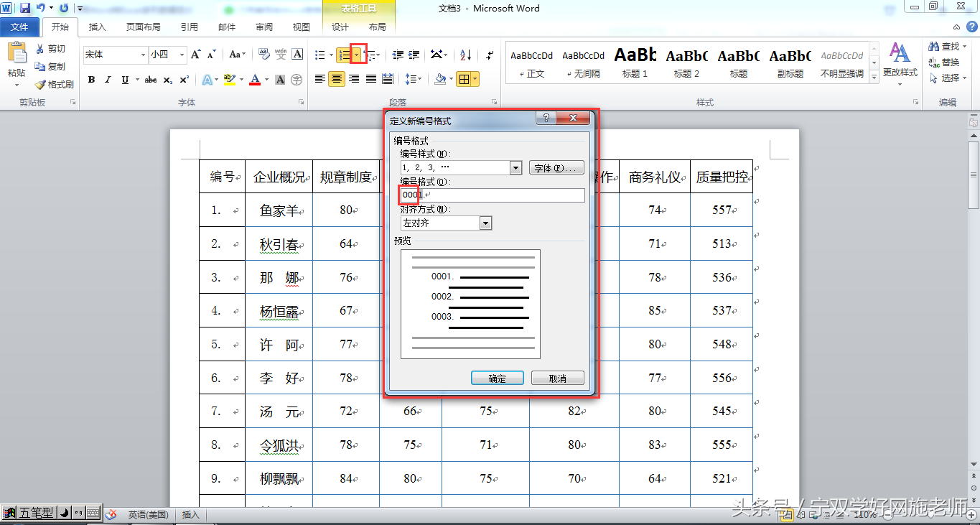Switch to the 插入 ribbon tab
The image size is (980, 525).
coord(97,27)
